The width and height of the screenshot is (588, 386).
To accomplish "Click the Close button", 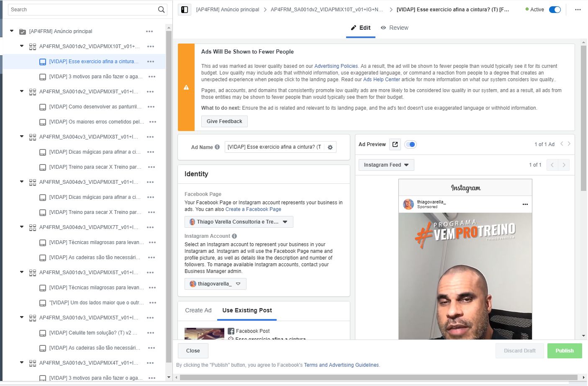I will 193,351.
